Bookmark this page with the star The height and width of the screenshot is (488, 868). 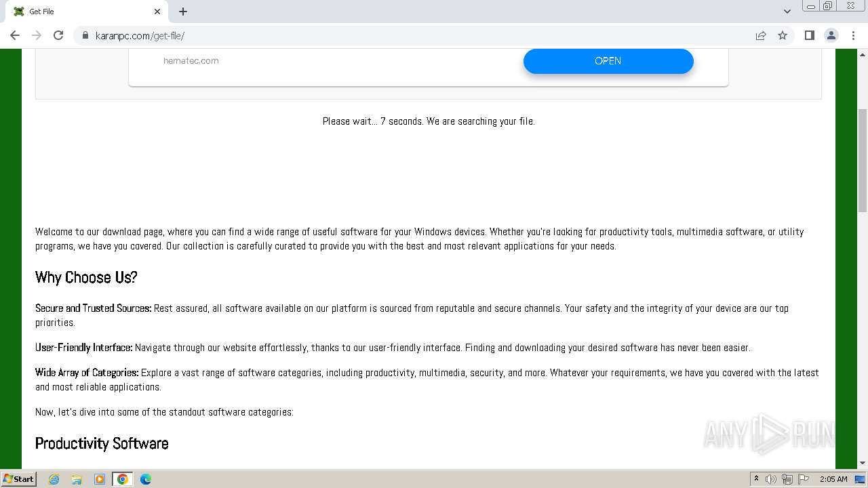coord(783,35)
